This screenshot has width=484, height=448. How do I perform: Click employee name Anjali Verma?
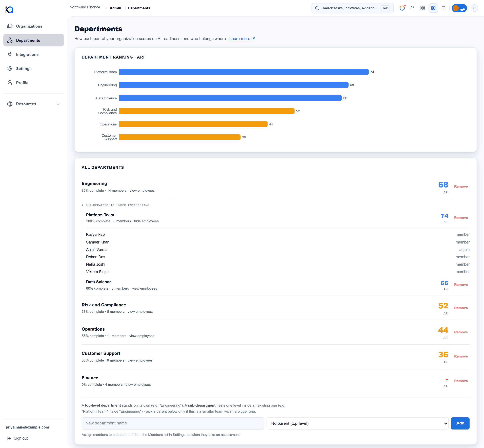97,249
